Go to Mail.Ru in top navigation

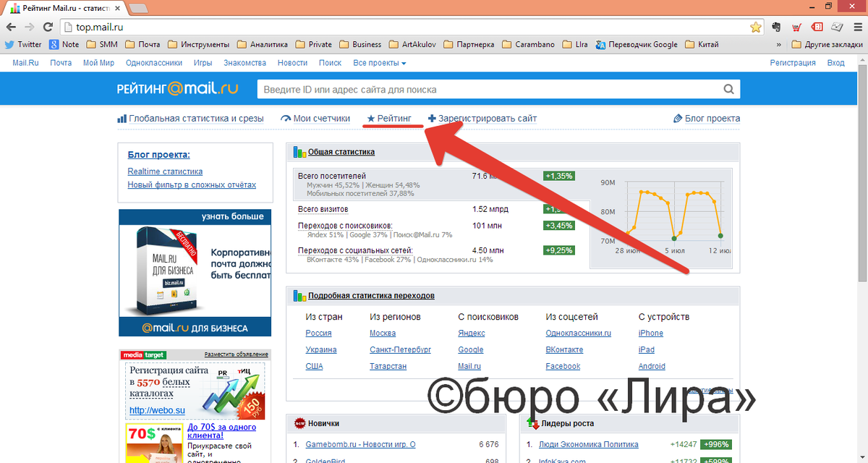[25, 63]
